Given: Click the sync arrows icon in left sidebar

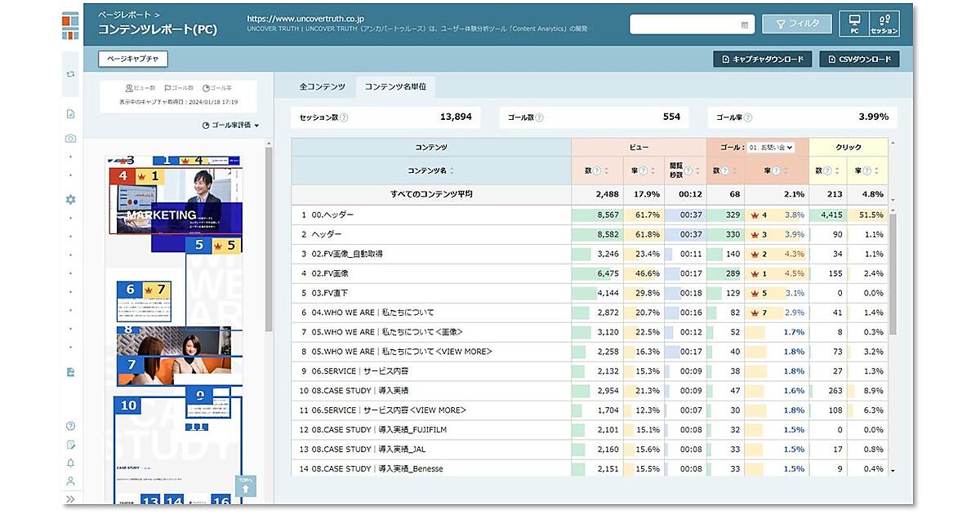Looking at the screenshot, I should click(x=71, y=74).
